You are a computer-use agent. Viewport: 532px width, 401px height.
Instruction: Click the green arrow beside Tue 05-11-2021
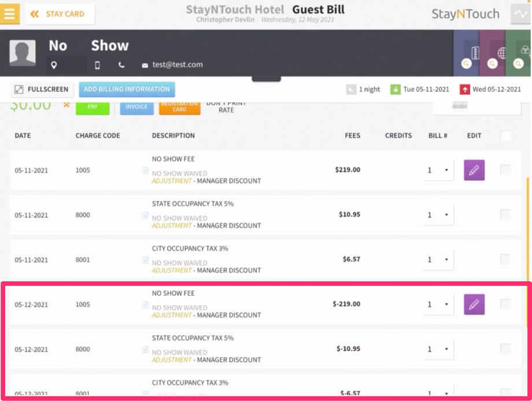396,89
